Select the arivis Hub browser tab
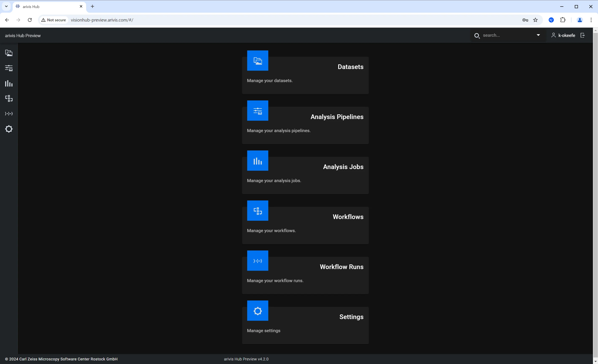The width and height of the screenshot is (598, 364). pos(49,7)
